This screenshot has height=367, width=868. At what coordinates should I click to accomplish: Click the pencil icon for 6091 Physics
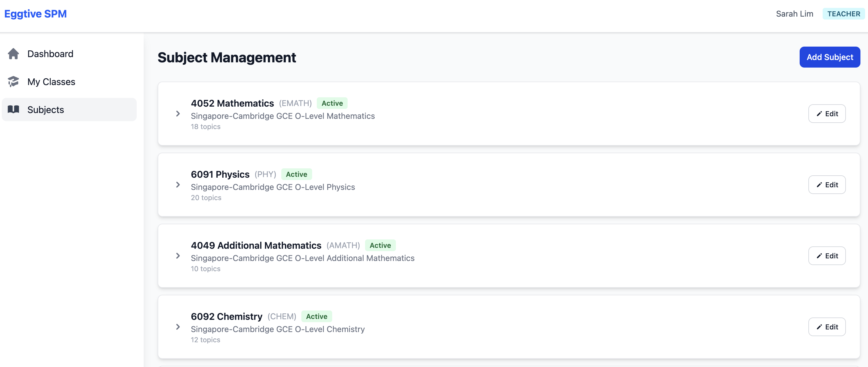(x=819, y=185)
